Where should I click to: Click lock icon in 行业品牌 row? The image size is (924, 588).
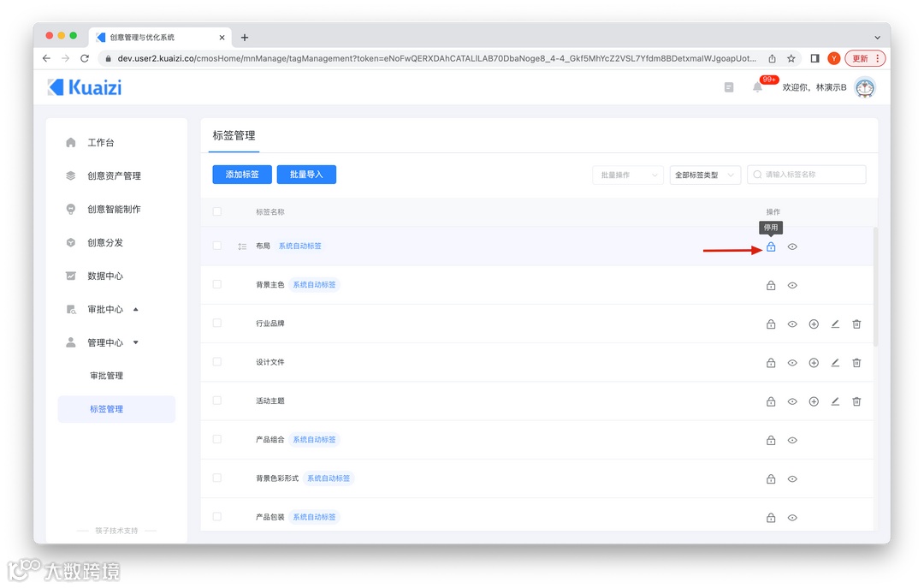coord(771,324)
